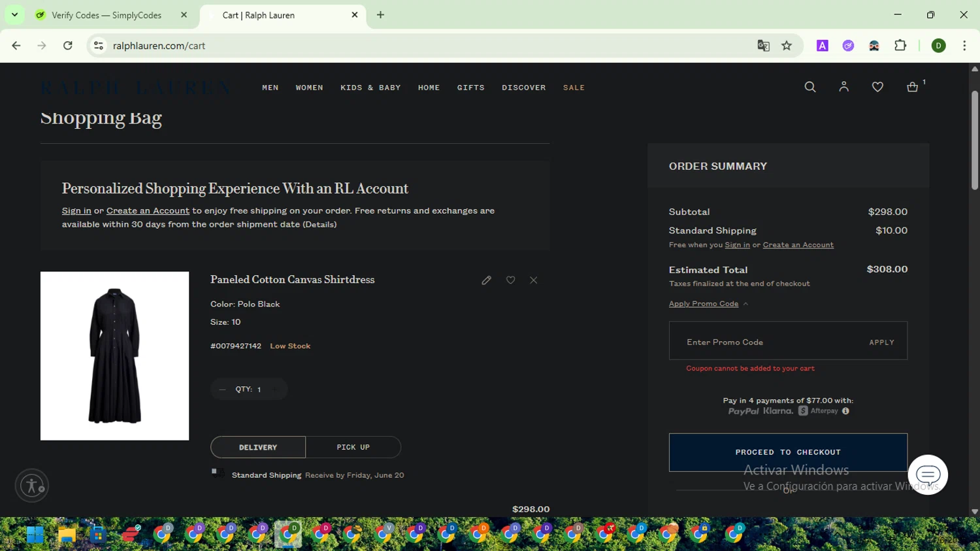
Task: Click the Proceed to Checkout button
Action: [788, 452]
